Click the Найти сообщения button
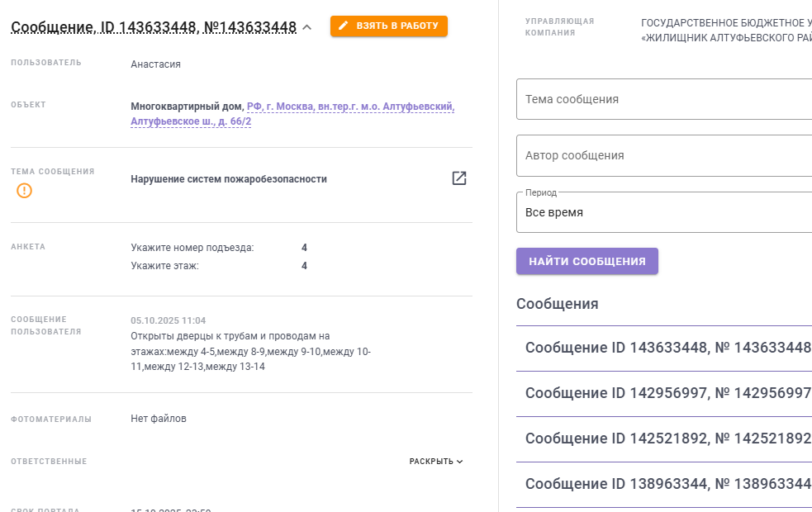The image size is (812, 512). coord(587,261)
